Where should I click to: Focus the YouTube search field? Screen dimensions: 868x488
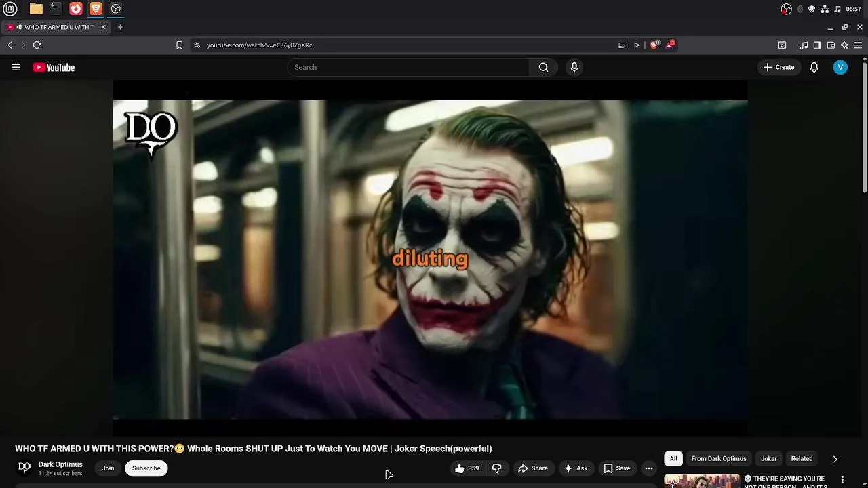coord(408,67)
